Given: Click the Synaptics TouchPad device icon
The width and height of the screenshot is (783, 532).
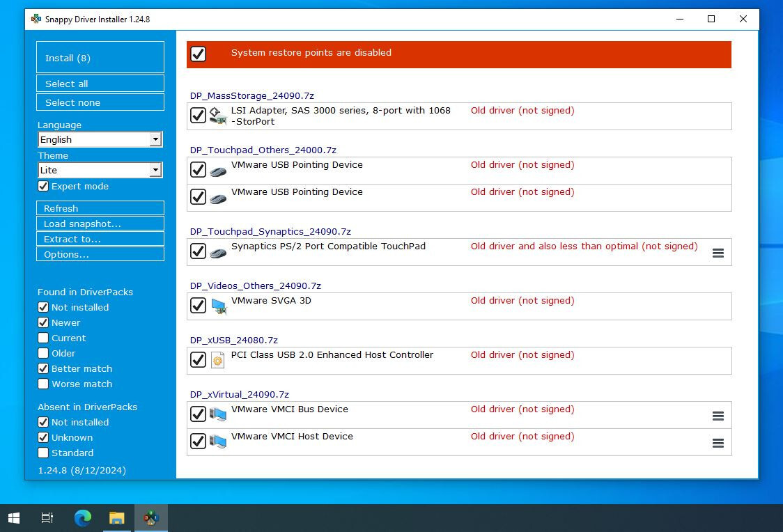Looking at the screenshot, I should [218, 252].
